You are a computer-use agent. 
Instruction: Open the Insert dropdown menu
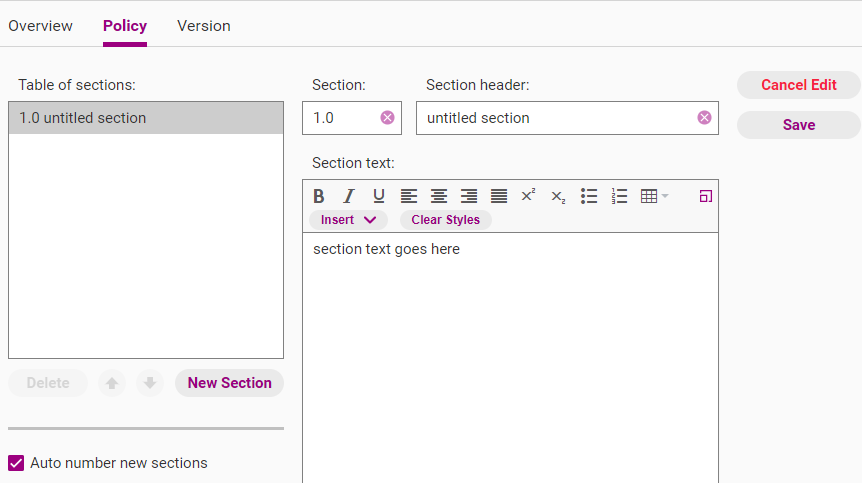tap(348, 220)
